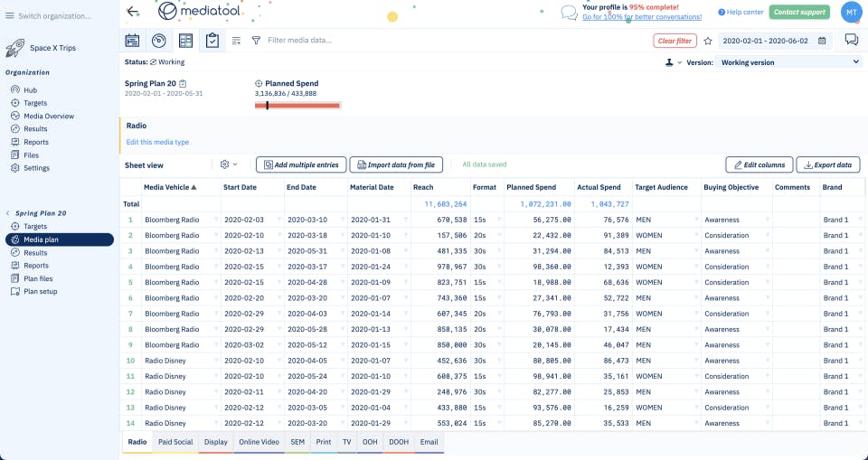Click the clipboard checklist view icon
Screen dimensions: 868x460
pyautogui.click(x=212, y=41)
